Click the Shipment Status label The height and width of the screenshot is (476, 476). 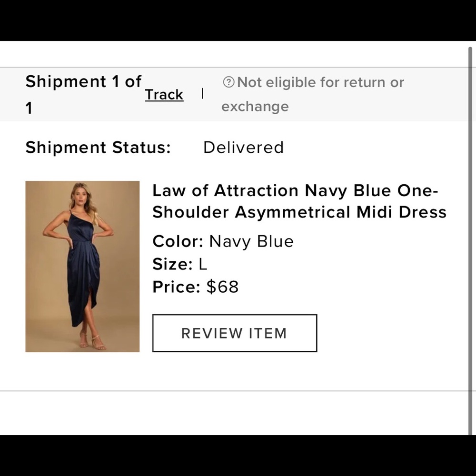click(98, 148)
